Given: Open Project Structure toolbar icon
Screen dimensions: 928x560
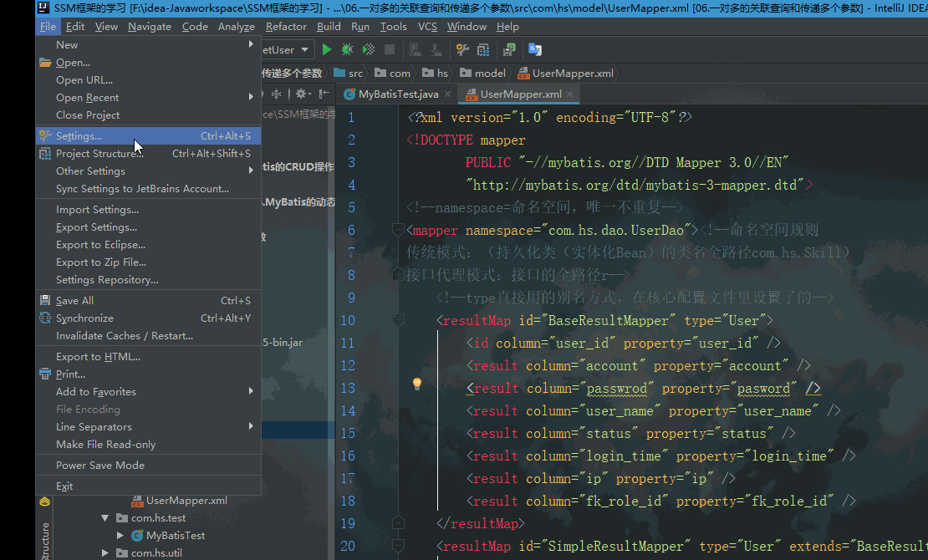Looking at the screenshot, I should tap(485, 49).
